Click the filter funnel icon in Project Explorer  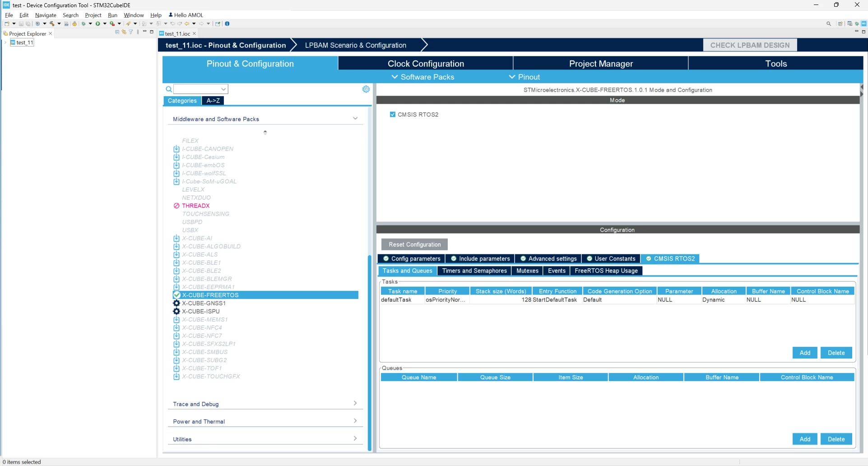131,32
